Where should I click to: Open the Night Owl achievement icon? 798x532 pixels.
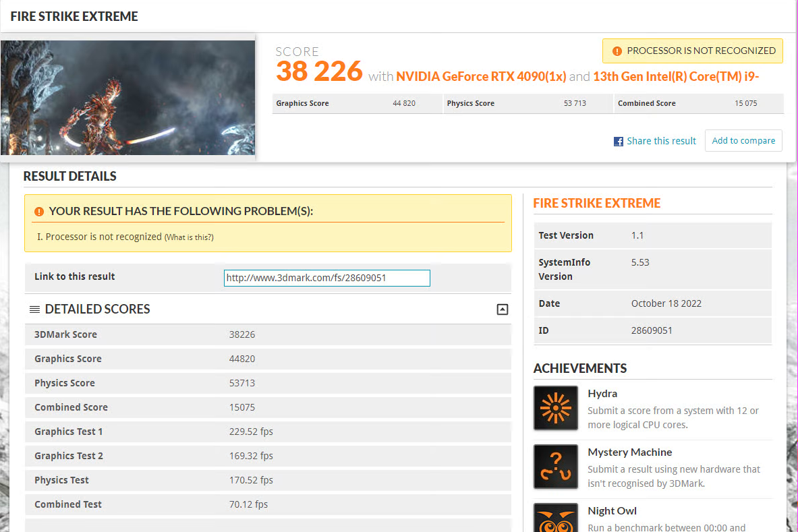pos(556,518)
